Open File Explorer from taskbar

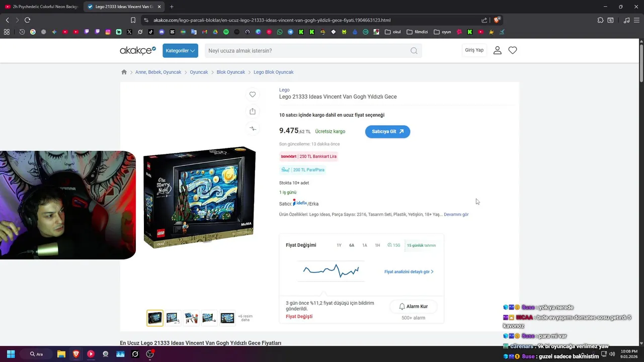[61, 354]
